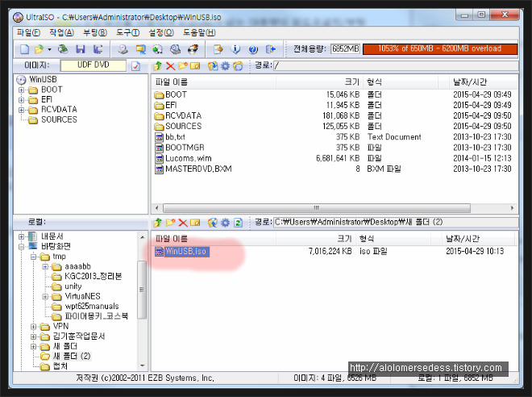The image size is (532, 397).
Task: Click the Help question-mark icon
Action: coord(253,49)
